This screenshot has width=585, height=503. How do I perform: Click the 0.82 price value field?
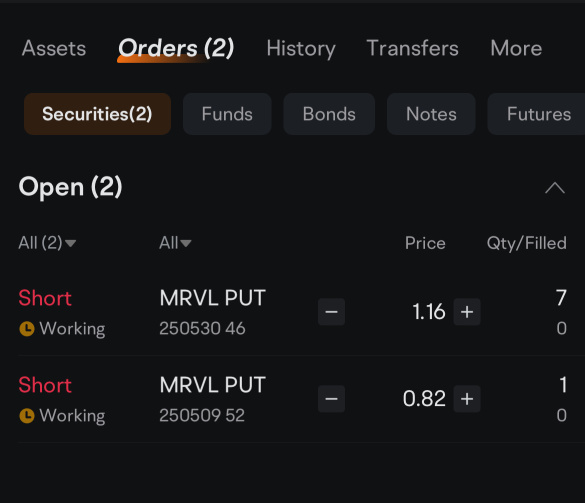click(x=424, y=399)
